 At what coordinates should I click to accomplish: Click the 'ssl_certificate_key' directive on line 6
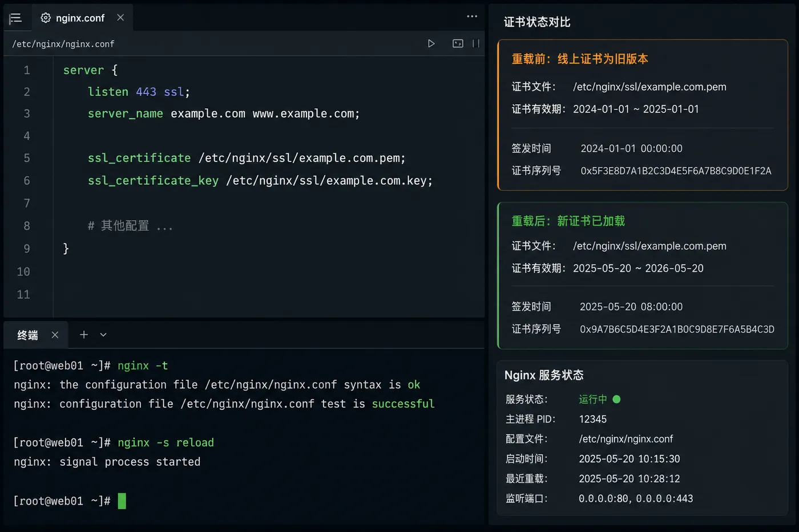click(153, 181)
